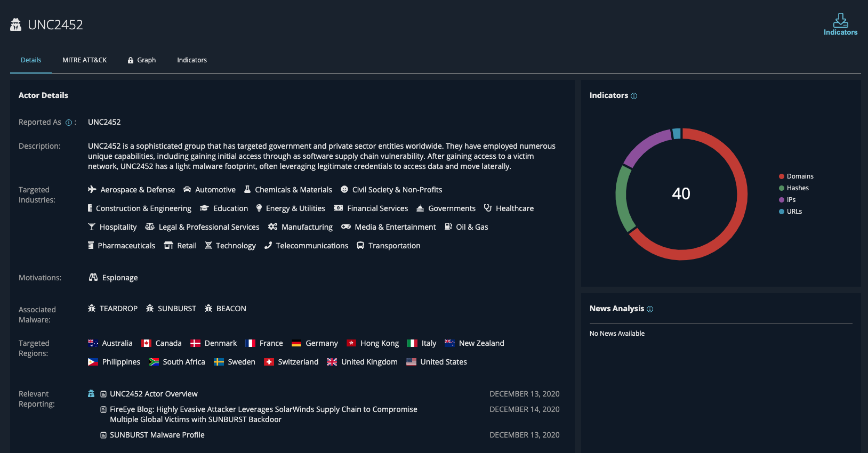Viewport: 868px width, 453px height.
Task: Click the 40 total count in donut chart
Action: tap(681, 193)
